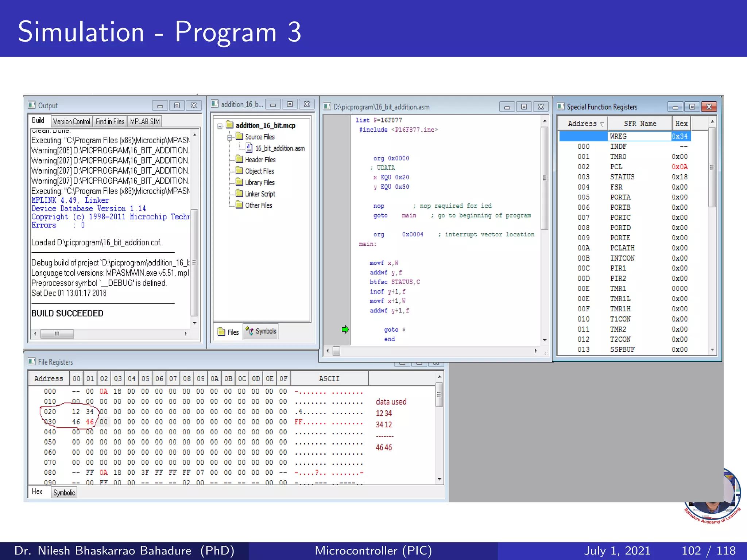
Task: Open the Hex tab in File Registers
Action: (37, 491)
